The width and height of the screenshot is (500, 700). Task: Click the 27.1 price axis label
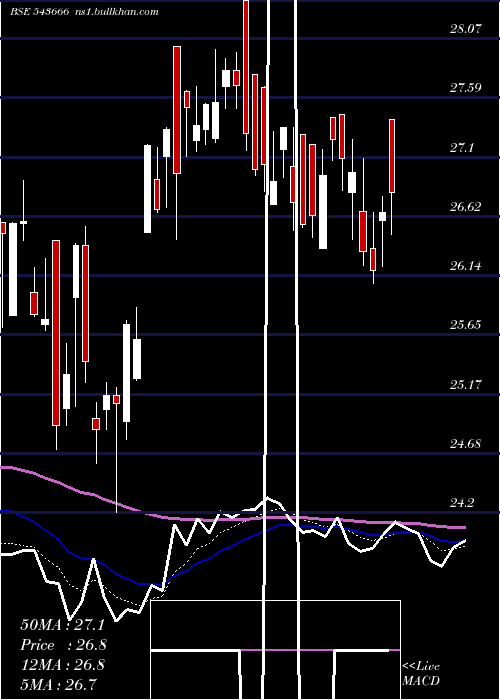(x=462, y=147)
